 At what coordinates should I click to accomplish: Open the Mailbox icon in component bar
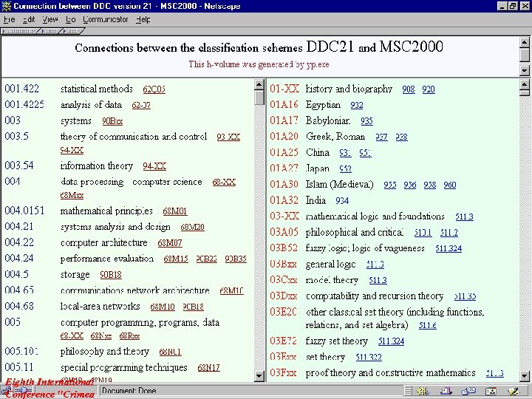tap(446, 391)
